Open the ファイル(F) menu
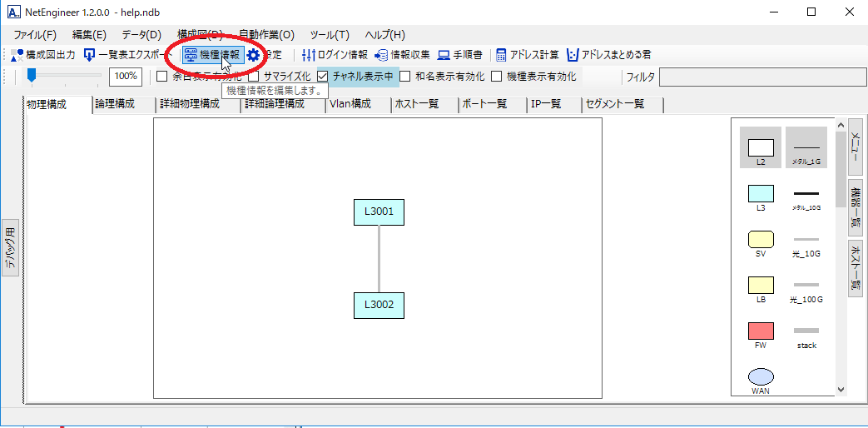Screen dimensions: 868x428 [35, 35]
